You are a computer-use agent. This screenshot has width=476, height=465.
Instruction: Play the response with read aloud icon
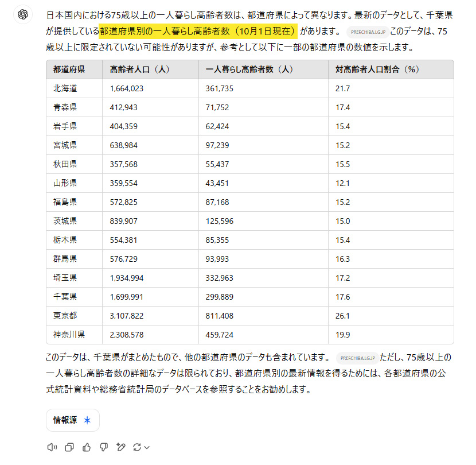coord(52,447)
